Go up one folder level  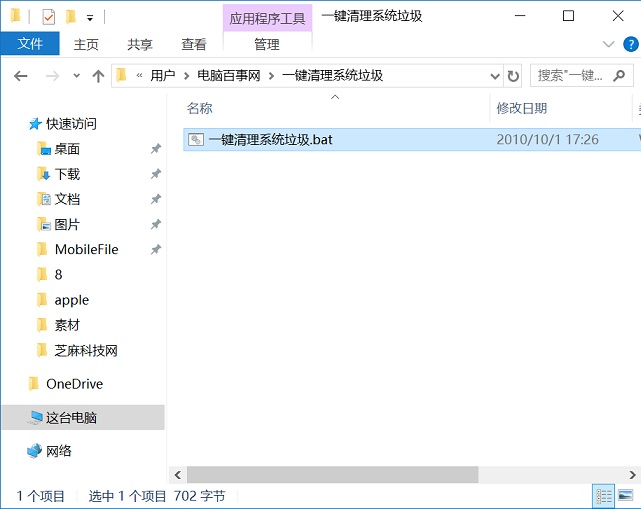tap(98, 76)
